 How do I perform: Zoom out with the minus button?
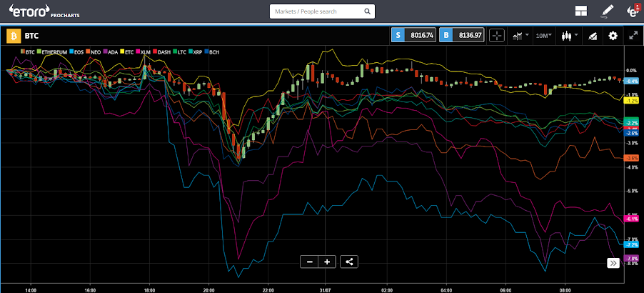tap(309, 262)
